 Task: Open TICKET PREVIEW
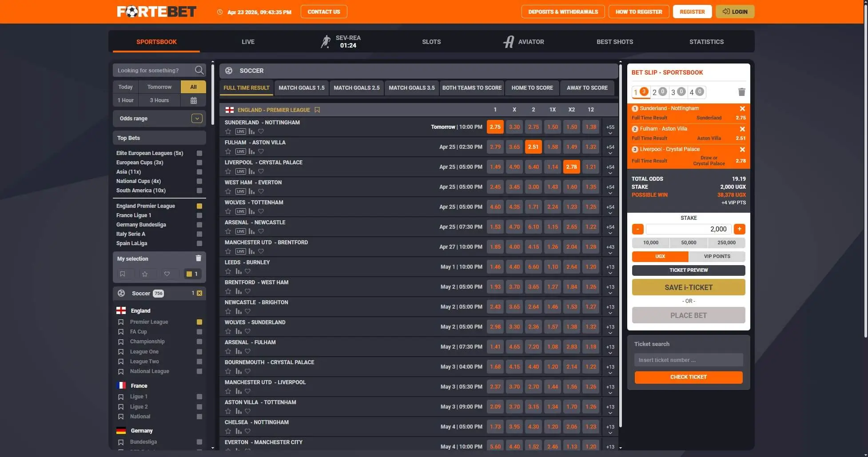click(689, 270)
